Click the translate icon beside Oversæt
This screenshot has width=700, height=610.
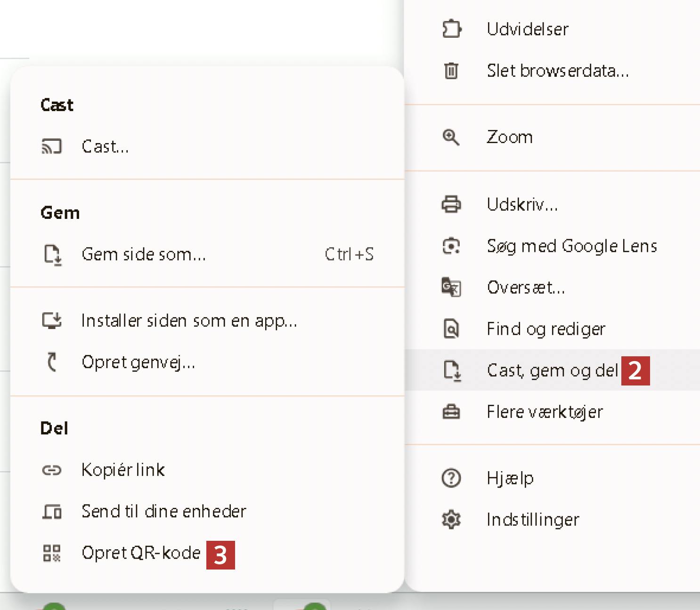pyautogui.click(x=451, y=287)
